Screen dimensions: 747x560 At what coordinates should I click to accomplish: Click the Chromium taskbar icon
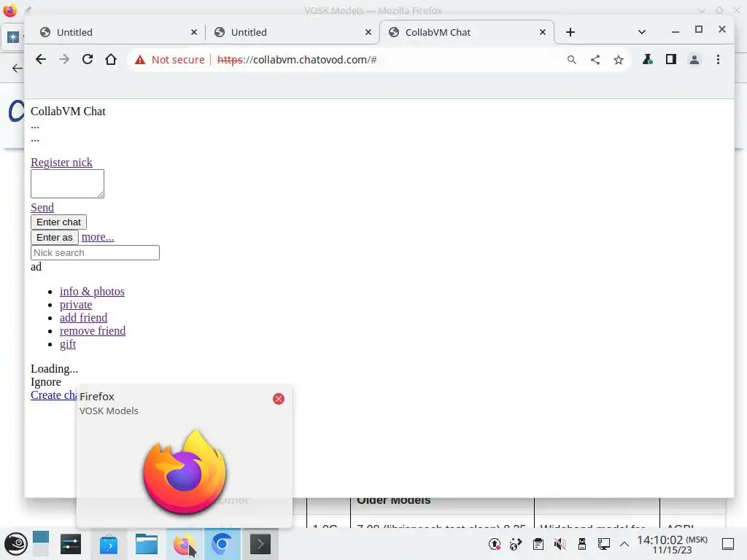pos(222,544)
